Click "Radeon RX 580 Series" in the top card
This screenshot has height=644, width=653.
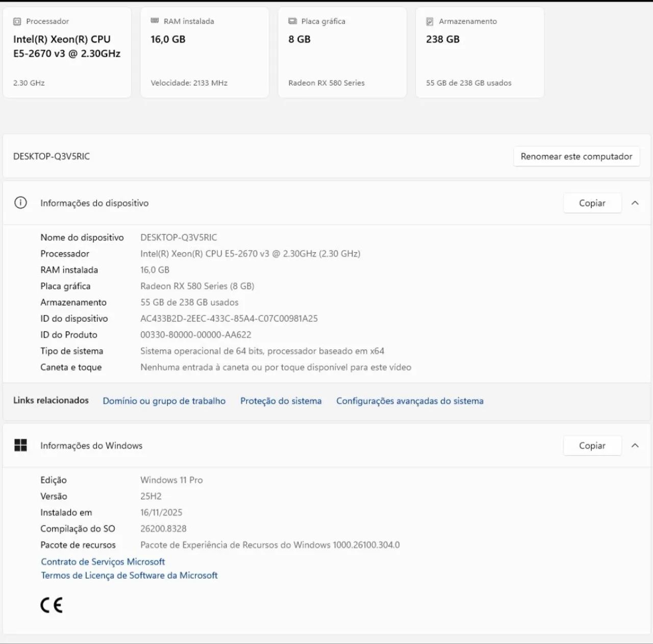click(x=326, y=83)
